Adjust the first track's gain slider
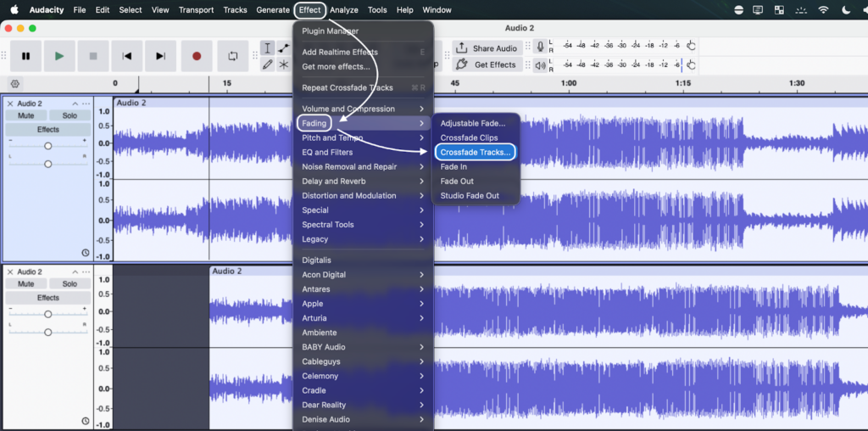 click(x=47, y=145)
